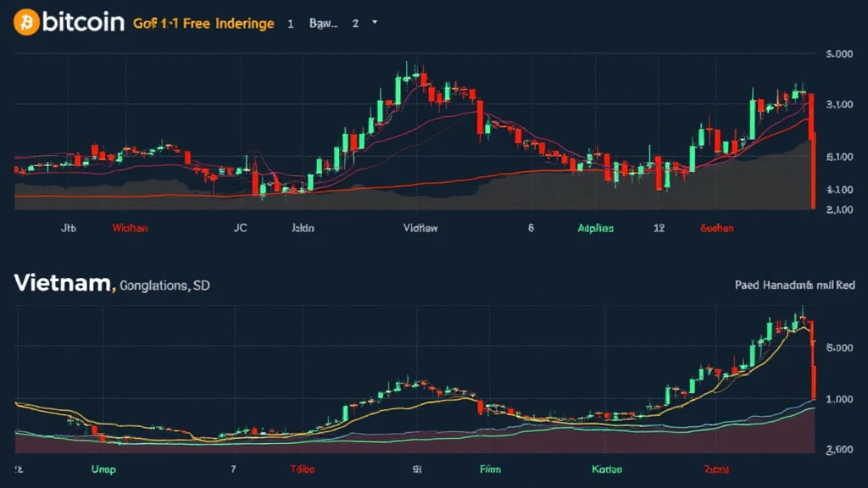
Task: Click the bitcoin wordmark text
Action: (x=83, y=22)
